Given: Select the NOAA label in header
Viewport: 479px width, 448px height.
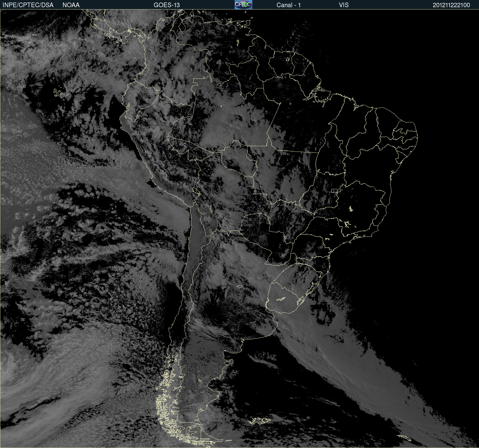Looking at the screenshot, I should pos(71,5).
